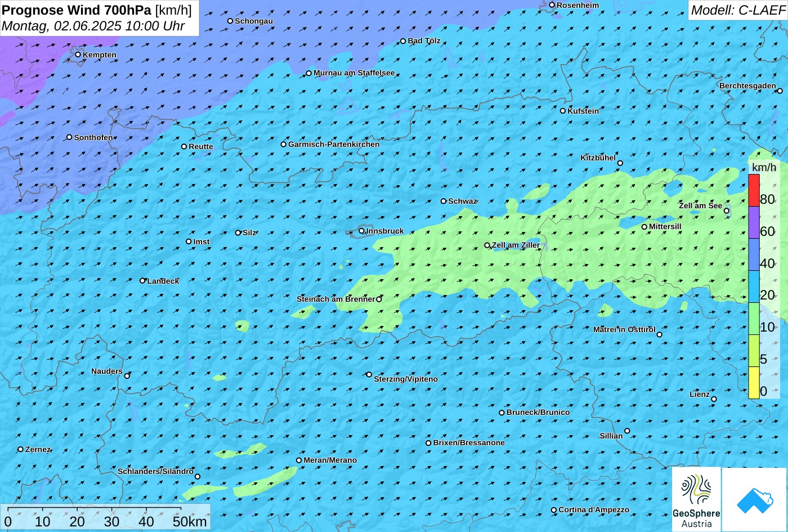Select the Silz city marker
This screenshot has width=788, height=532.
[x=238, y=233]
